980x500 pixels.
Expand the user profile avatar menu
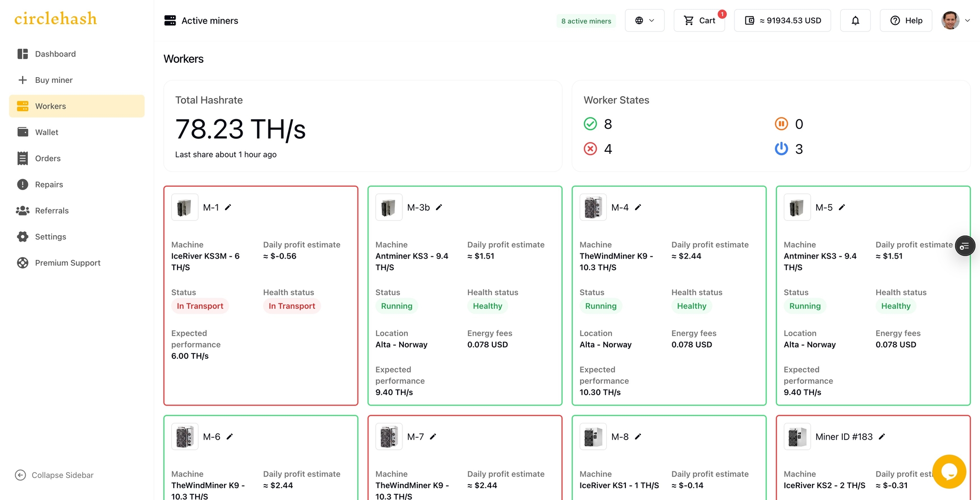956,21
